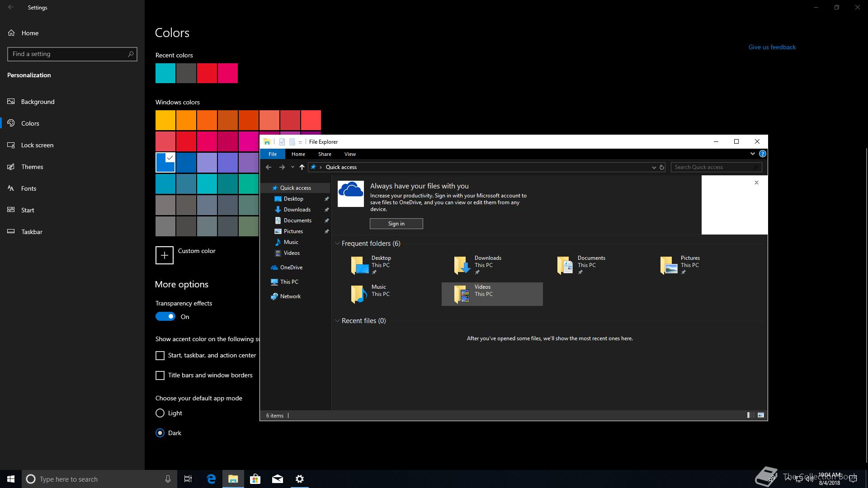Image resolution: width=868 pixels, height=488 pixels.
Task: Open the Desktop frequent folder
Action: [x=389, y=265]
